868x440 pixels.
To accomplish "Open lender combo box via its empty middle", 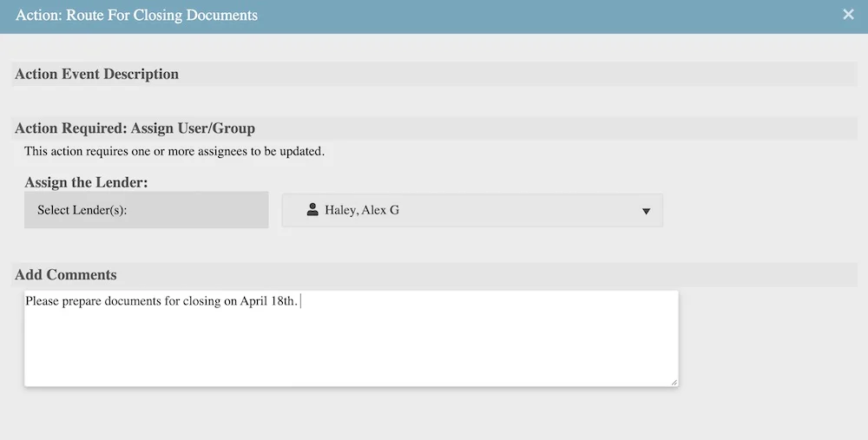I will (521, 211).
